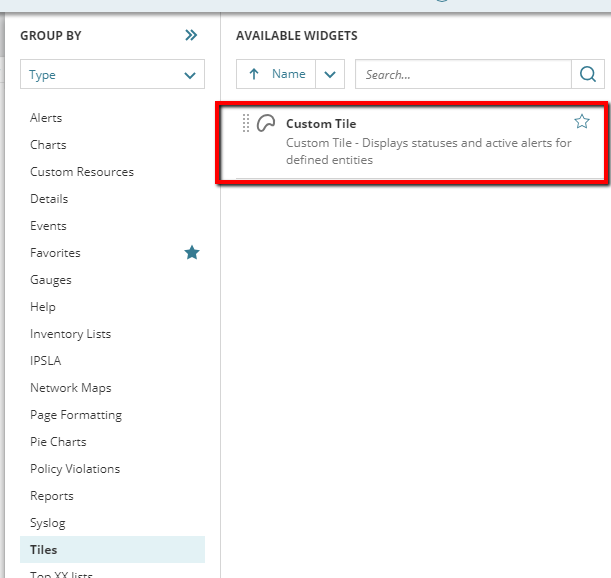Screen dimensions: 611x578
Task: Open the Network Maps category
Action: click(x=71, y=388)
